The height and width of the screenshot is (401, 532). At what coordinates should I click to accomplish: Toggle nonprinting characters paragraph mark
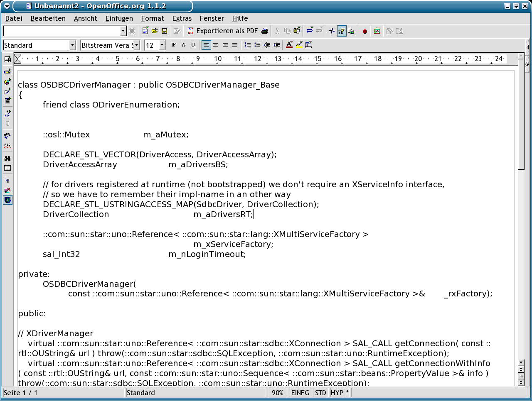pyautogui.click(x=7, y=181)
